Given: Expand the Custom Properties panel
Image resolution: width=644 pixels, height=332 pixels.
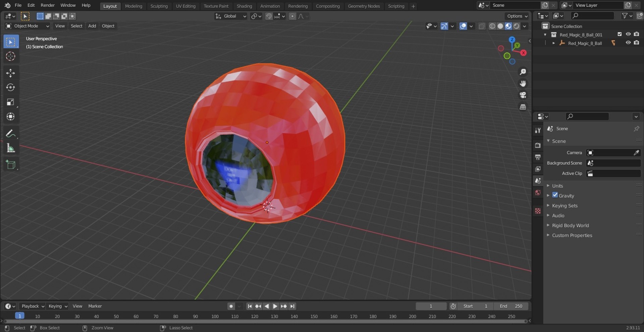Looking at the screenshot, I should (x=572, y=235).
